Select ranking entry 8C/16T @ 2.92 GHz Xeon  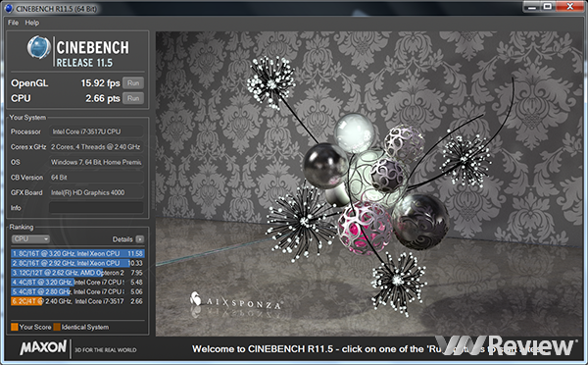tap(77, 263)
